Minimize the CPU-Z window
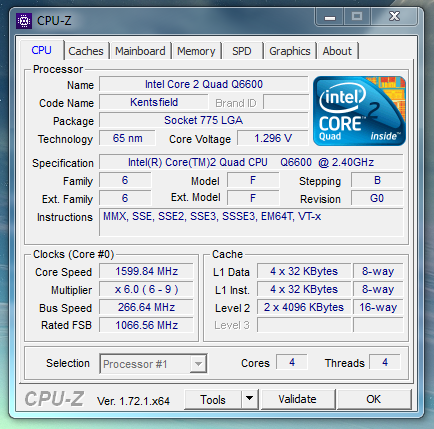 pos(330,16)
